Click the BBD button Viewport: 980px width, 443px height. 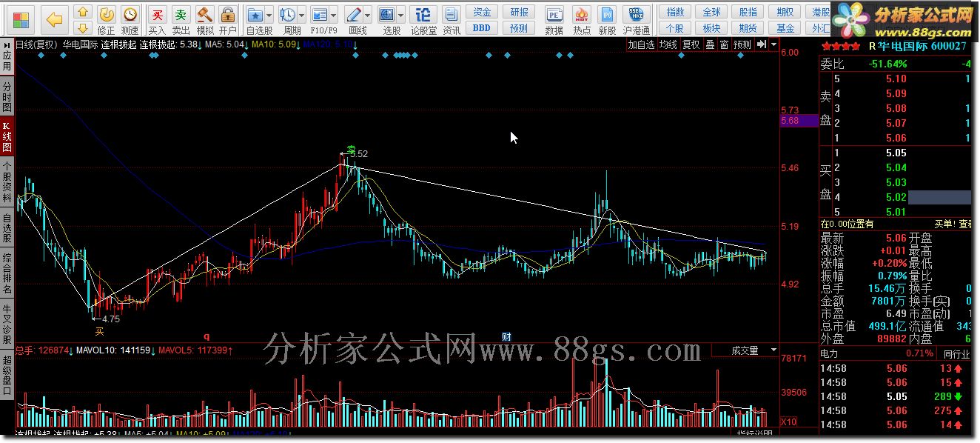(482, 28)
